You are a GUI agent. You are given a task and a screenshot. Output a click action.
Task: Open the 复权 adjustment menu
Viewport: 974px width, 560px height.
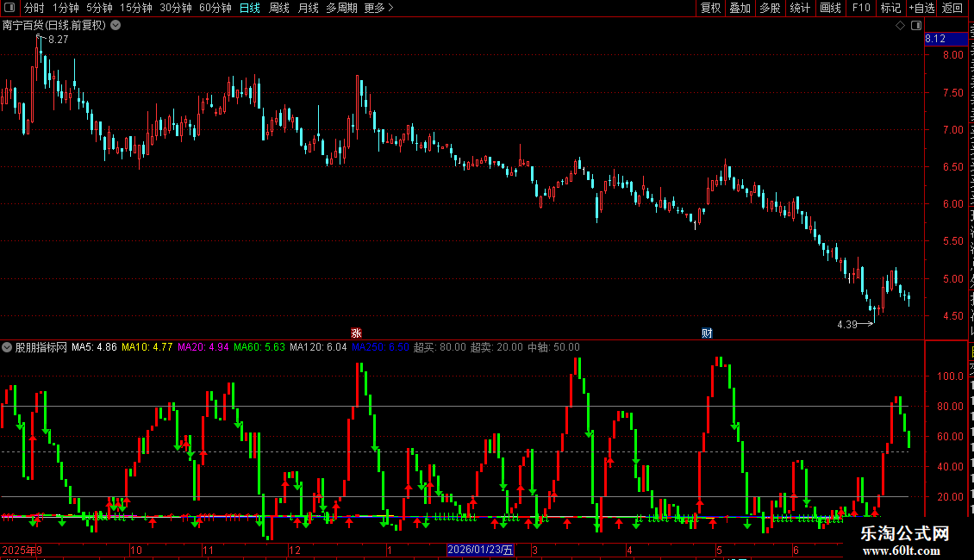710,8
